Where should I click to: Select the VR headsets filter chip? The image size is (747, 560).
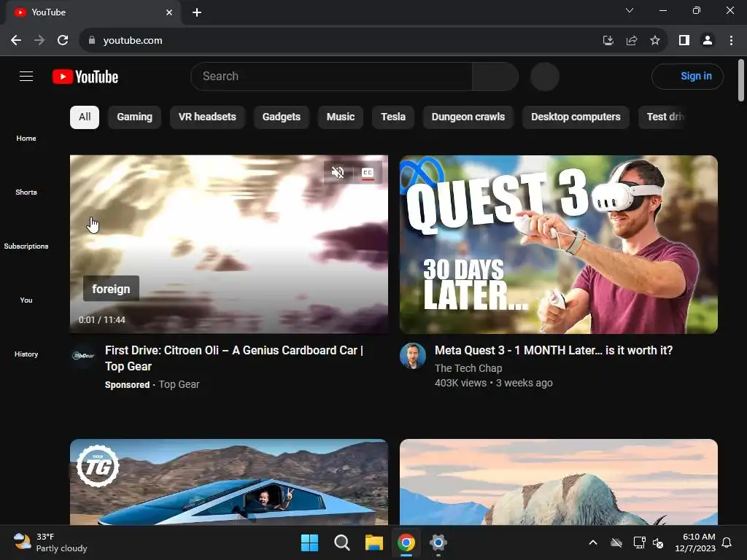click(207, 117)
